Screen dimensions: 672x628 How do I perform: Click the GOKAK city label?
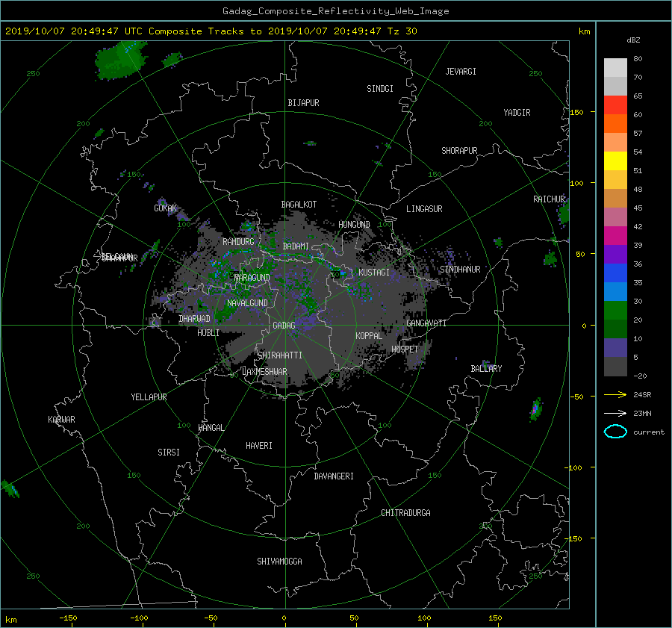166,208
